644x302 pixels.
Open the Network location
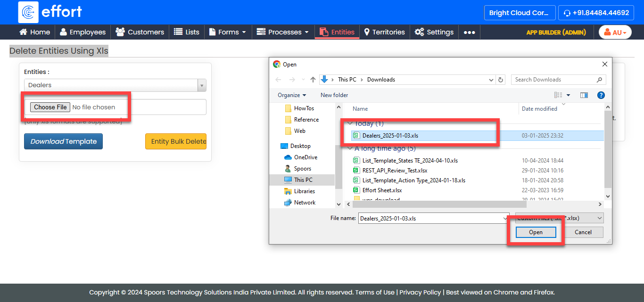[305, 203]
